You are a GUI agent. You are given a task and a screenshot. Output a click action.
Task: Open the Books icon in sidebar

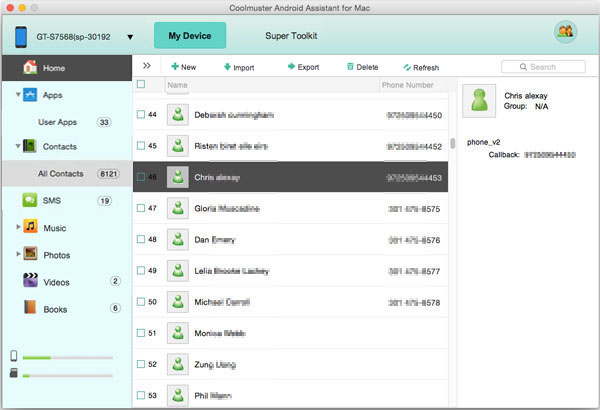click(x=30, y=309)
